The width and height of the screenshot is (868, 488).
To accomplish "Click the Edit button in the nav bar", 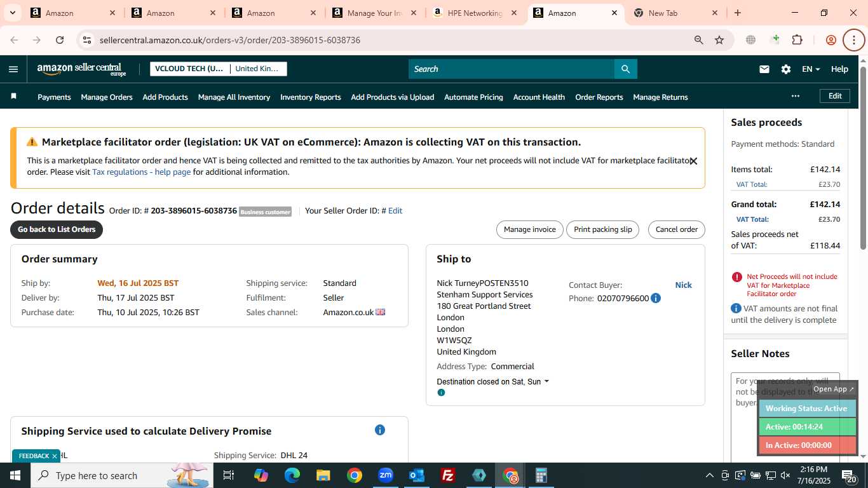I will point(835,96).
